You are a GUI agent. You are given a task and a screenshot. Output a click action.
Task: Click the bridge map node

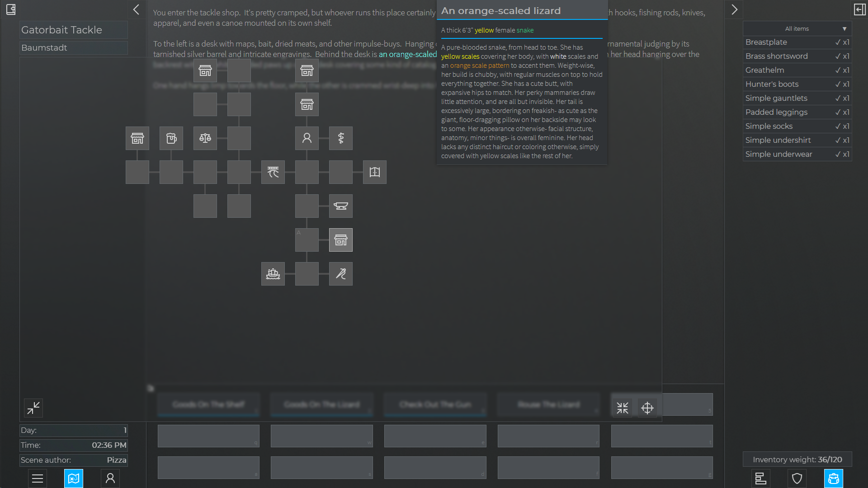273,172
